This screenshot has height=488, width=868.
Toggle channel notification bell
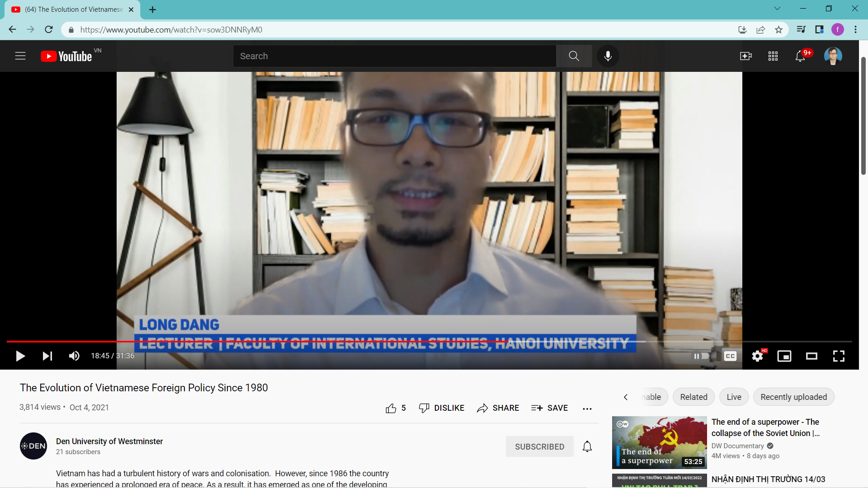click(x=587, y=446)
